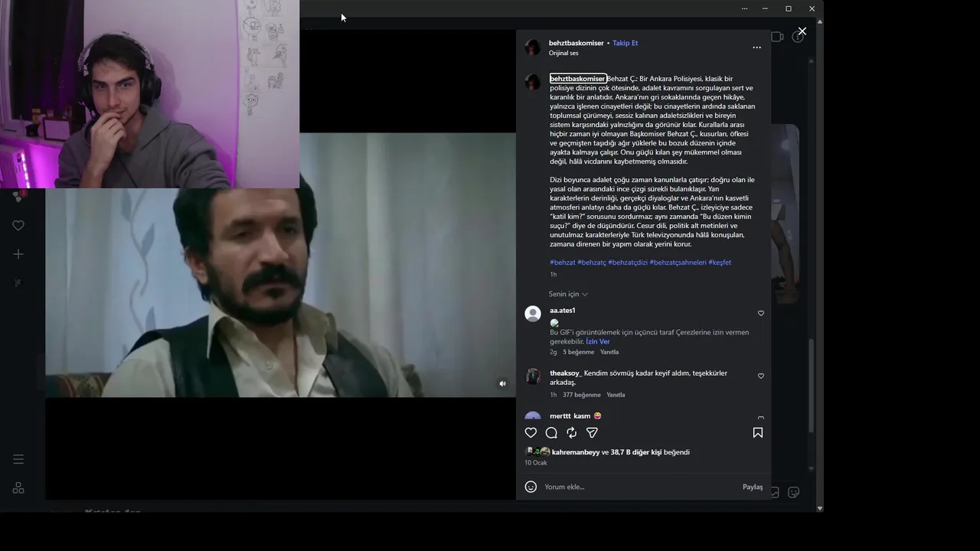Image resolution: width=980 pixels, height=551 pixels.
Task: Repost using the circular arrows icon
Action: click(571, 432)
